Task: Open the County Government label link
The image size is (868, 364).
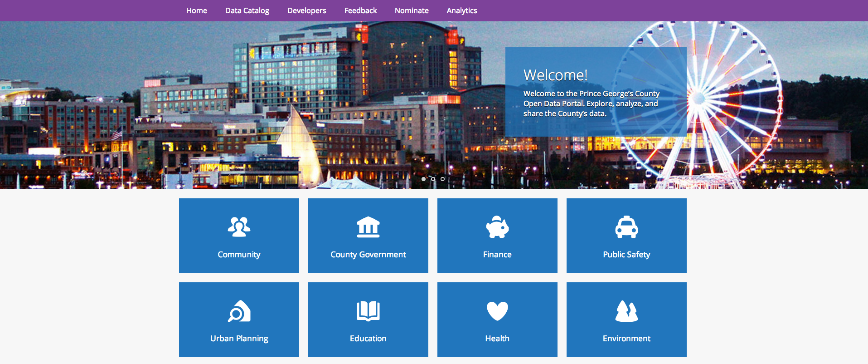Action: [x=368, y=255]
